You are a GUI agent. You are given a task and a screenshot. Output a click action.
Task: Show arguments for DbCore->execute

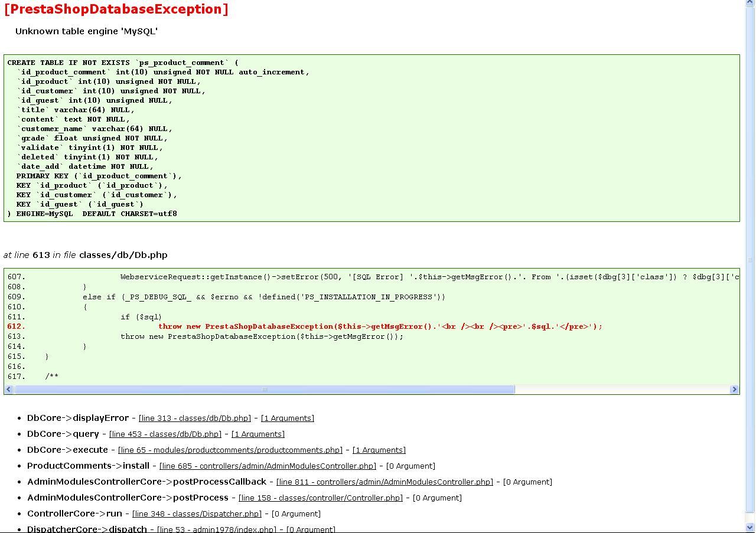click(x=379, y=450)
